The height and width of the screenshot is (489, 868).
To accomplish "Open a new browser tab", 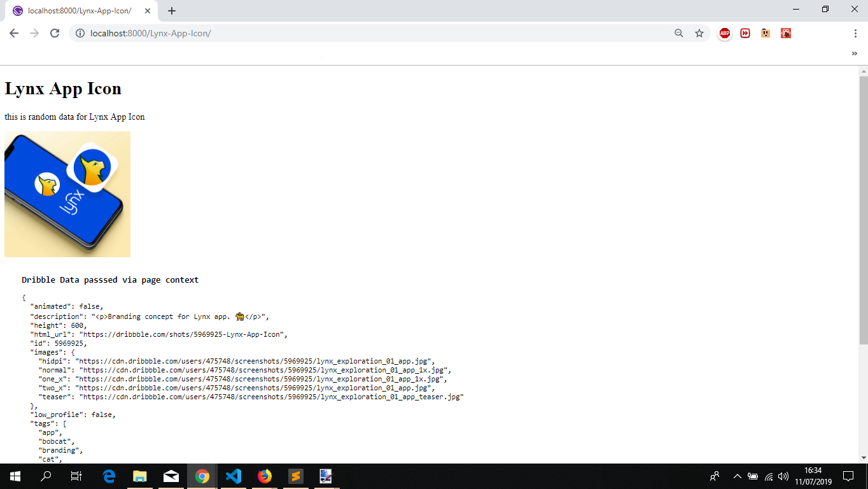I will point(172,11).
